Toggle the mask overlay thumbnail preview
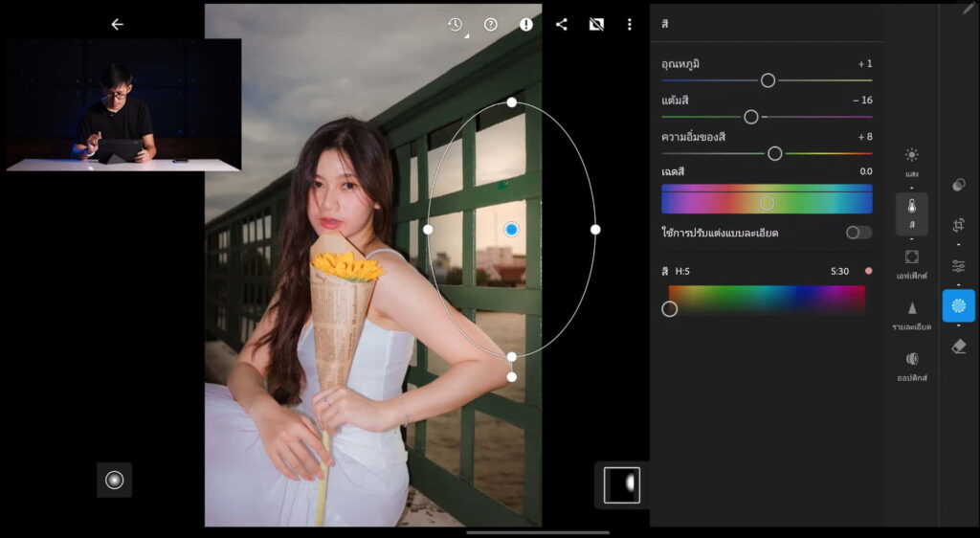The image size is (980, 538). (x=622, y=484)
